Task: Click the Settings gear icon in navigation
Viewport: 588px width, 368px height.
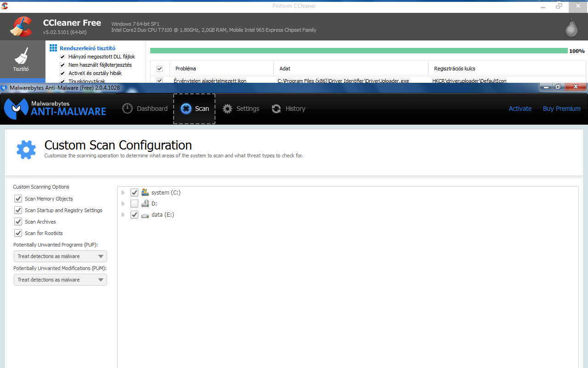Action: [x=227, y=109]
